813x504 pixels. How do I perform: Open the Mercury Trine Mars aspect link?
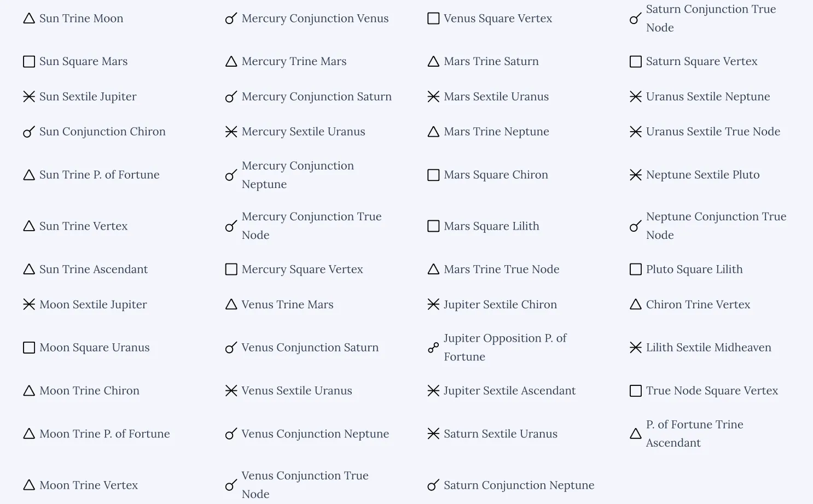click(294, 62)
